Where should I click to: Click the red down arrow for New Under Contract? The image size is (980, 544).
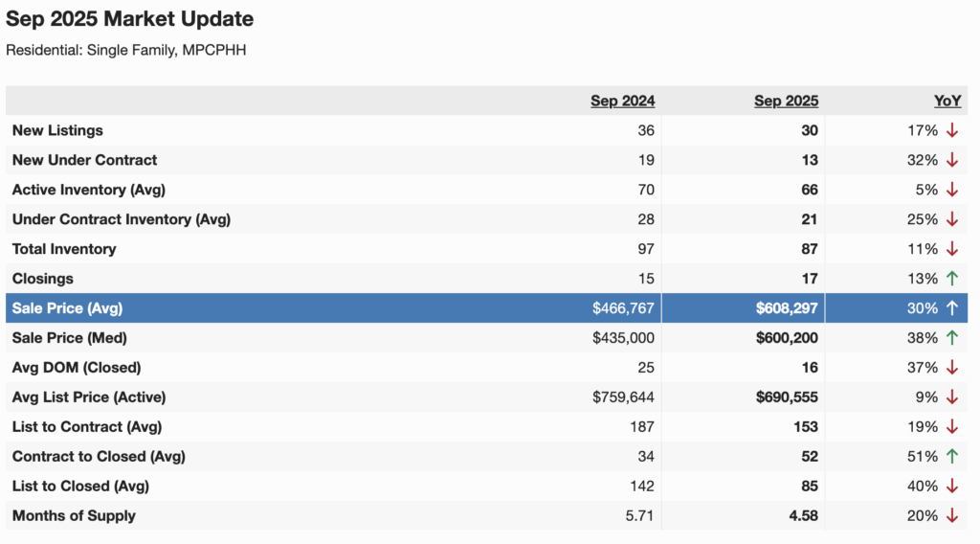(x=952, y=160)
